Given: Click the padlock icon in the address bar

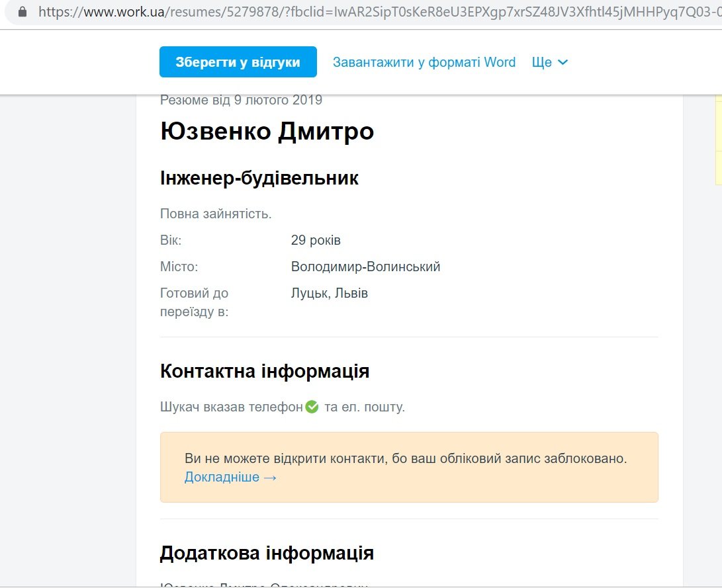Looking at the screenshot, I should 23,12.
